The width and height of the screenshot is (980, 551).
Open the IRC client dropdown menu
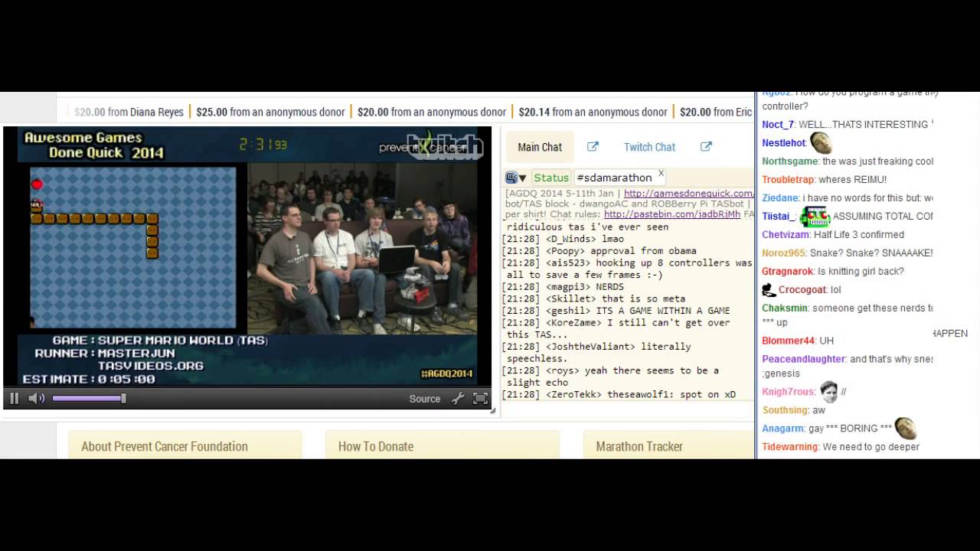[515, 178]
